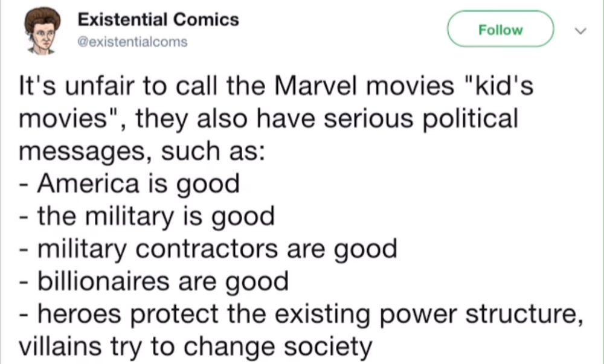Click the word "structure," in the tweet
The image size is (604, 364).
point(524,315)
